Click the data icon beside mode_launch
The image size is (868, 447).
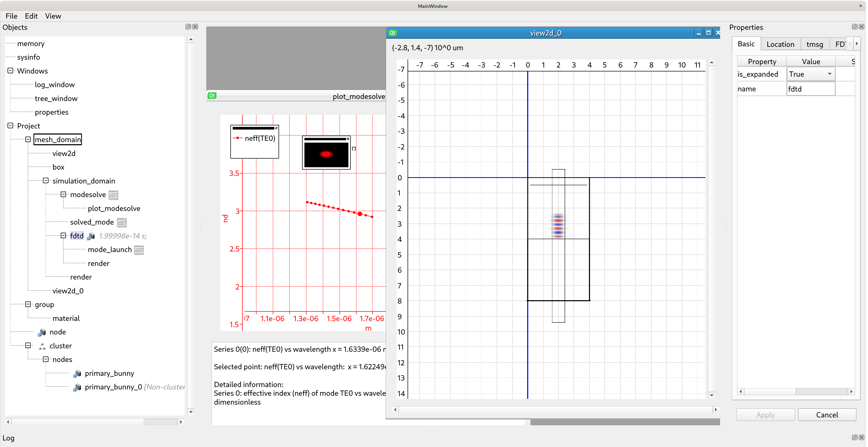138,250
